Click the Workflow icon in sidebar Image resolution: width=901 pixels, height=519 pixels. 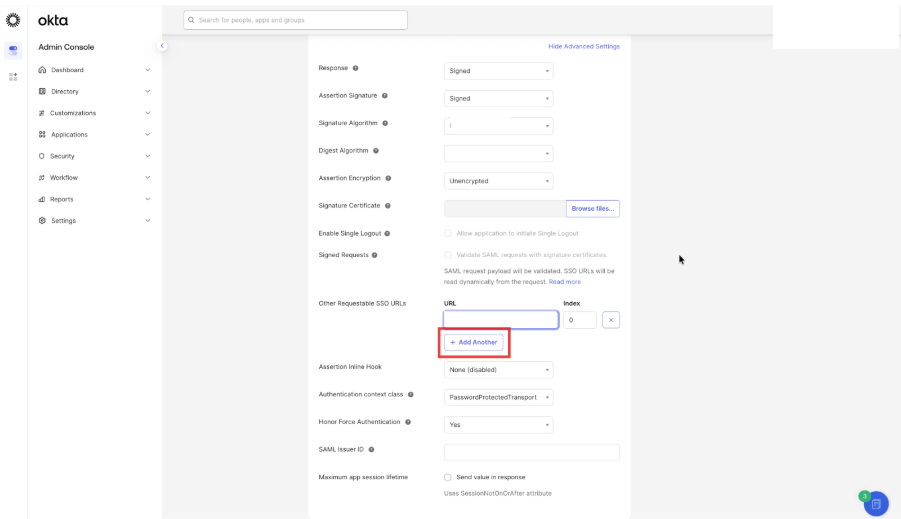tap(41, 178)
